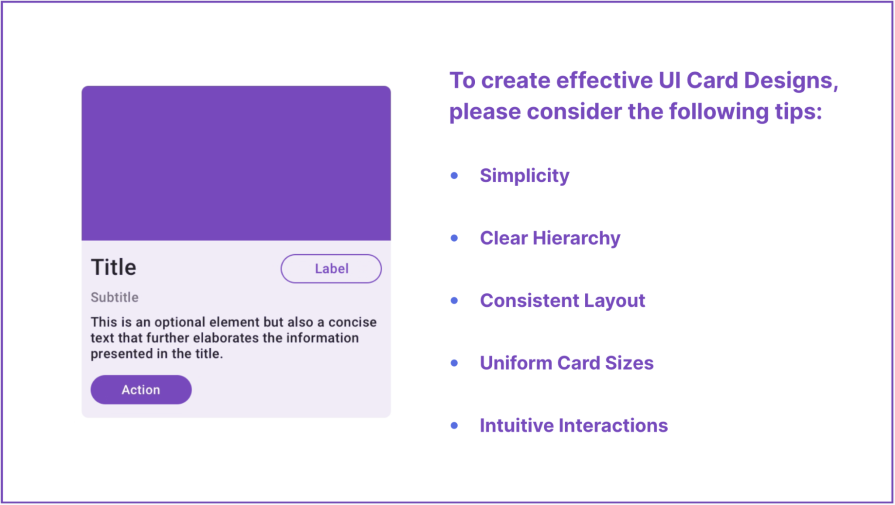Click the Subtitle text under Title
Viewport: 895px width, 505px height.
(114, 297)
